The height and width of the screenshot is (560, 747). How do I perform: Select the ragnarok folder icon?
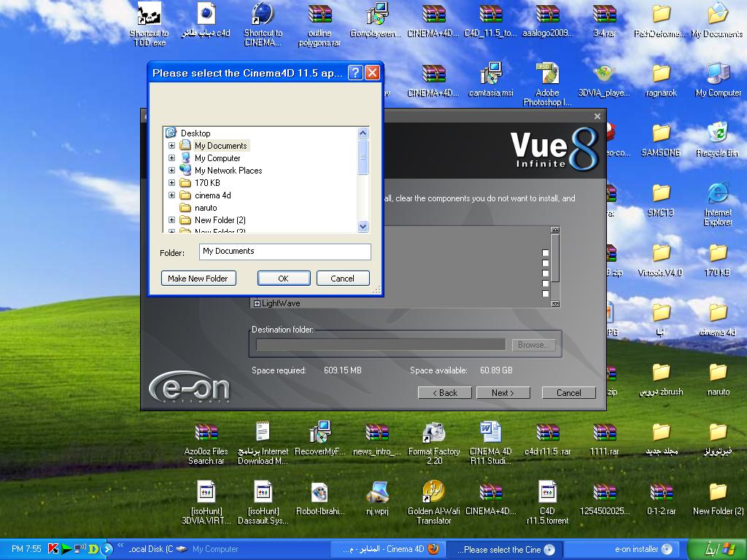(x=661, y=79)
